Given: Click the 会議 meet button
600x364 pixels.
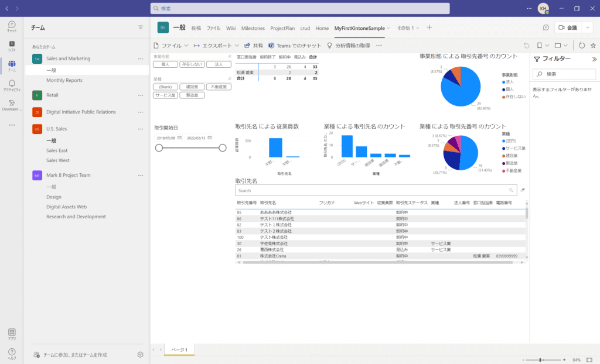Looking at the screenshot, I should [568, 28].
